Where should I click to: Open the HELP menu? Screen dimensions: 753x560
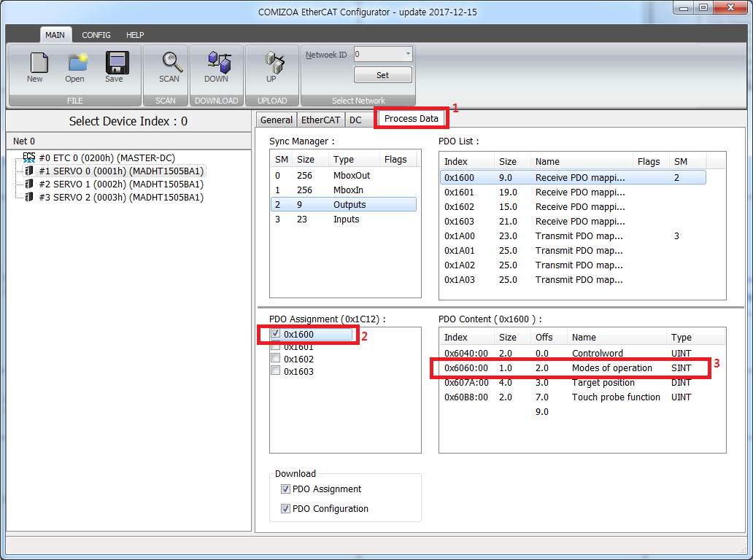click(x=135, y=35)
